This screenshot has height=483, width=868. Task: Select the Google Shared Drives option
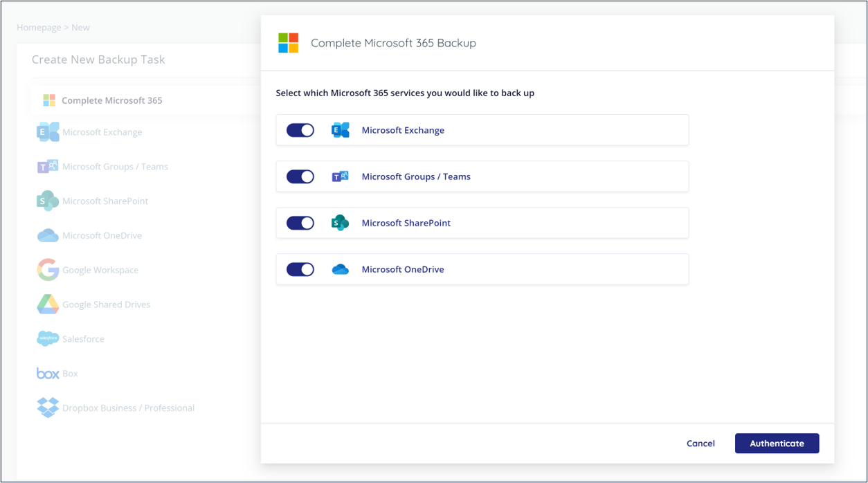click(107, 305)
